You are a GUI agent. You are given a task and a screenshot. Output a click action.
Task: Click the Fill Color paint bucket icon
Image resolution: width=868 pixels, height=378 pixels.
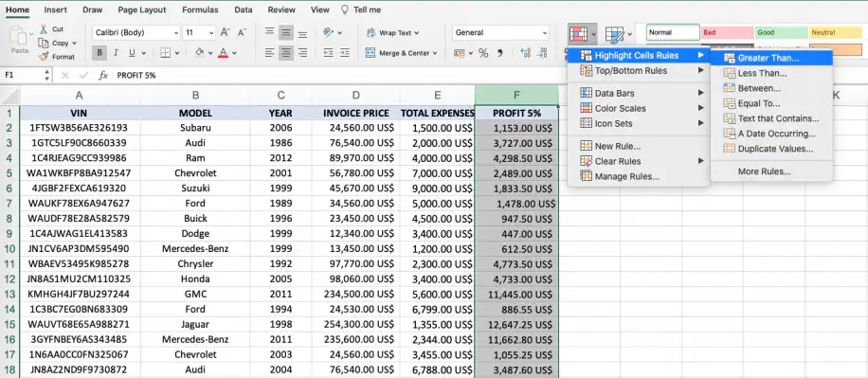(199, 53)
